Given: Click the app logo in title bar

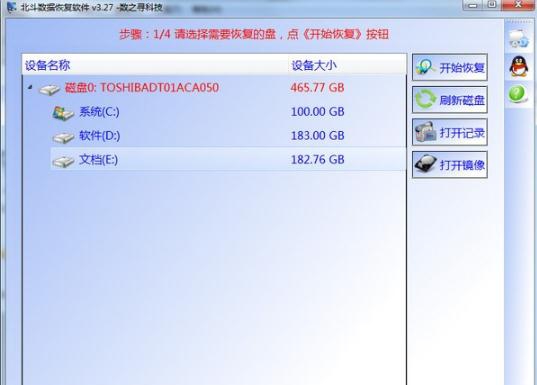Looking at the screenshot, I should (x=11, y=7).
